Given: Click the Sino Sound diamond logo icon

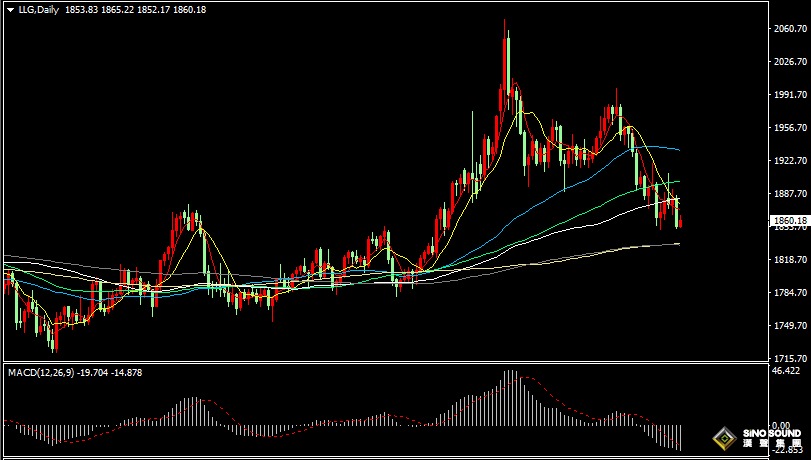Looking at the screenshot, I should click(725, 439).
